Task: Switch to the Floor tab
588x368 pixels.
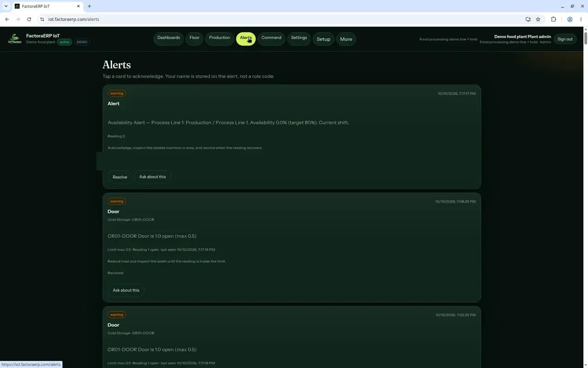Action: [194, 38]
